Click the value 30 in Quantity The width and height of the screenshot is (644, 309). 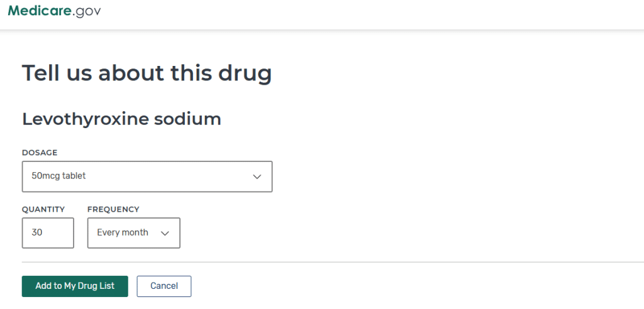point(37,233)
